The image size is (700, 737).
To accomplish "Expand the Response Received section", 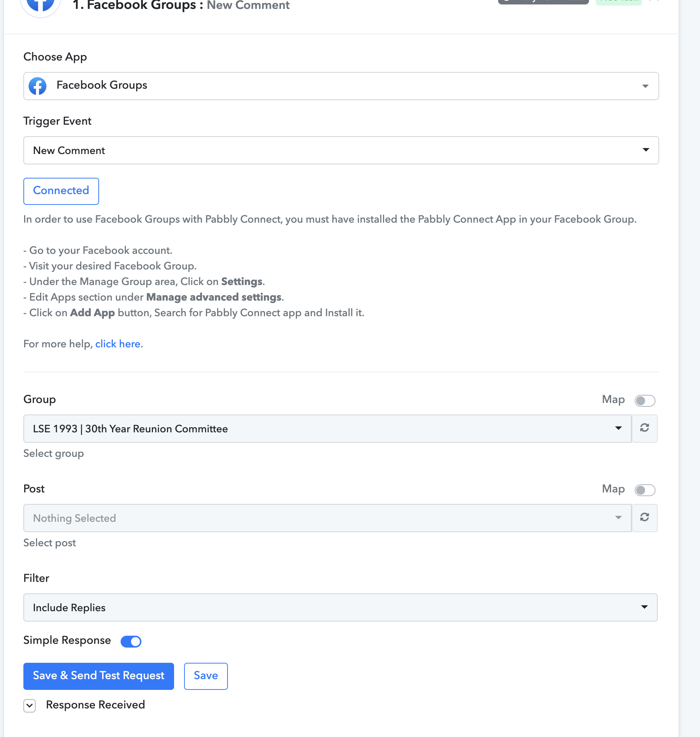I will pyautogui.click(x=29, y=705).
